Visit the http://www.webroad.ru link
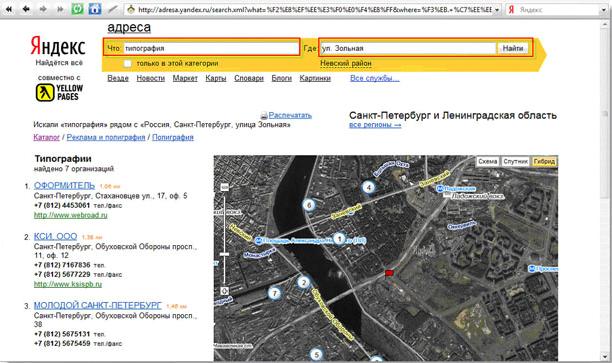The height and width of the screenshot is (363, 612). (x=71, y=215)
